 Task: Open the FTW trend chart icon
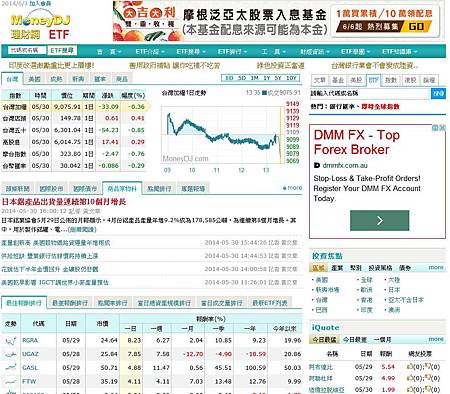pos(11,381)
